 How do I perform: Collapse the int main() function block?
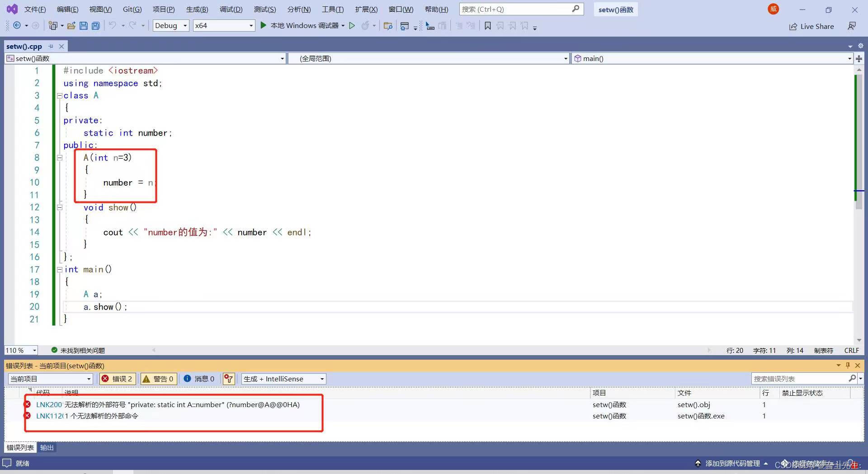59,270
